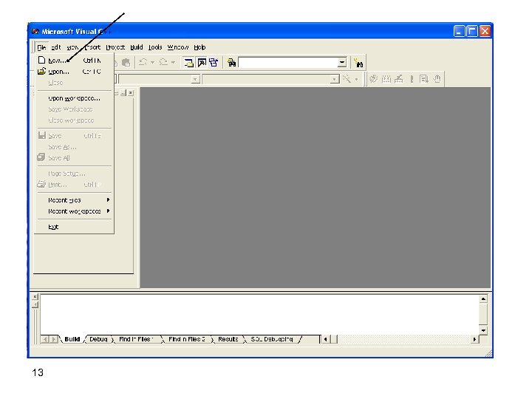The height and width of the screenshot is (399, 532).
Task: Click the Compile build toolbar icon
Action: tap(373, 79)
